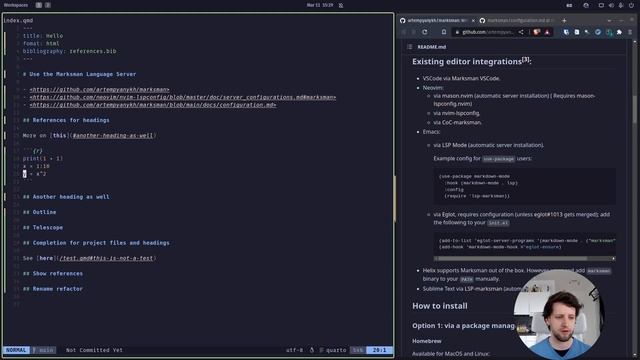Click the Homebrew subheading on GitHub page
This screenshot has height=360, width=640.
coord(427,341)
